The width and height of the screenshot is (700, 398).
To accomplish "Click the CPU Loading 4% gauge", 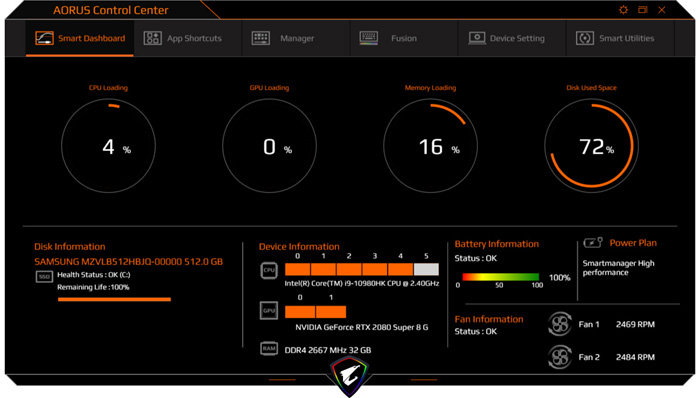I will (108, 146).
